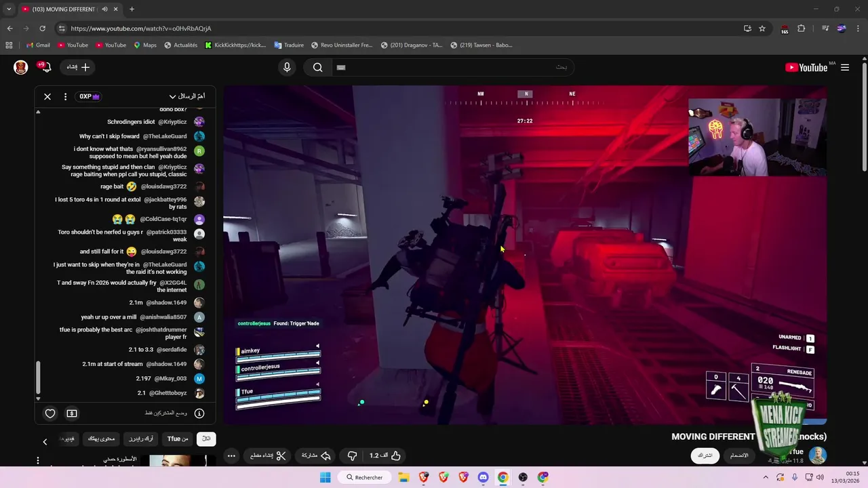Open Gmail bookmark
Image resolution: width=868 pixels, height=488 pixels.
pos(38,45)
